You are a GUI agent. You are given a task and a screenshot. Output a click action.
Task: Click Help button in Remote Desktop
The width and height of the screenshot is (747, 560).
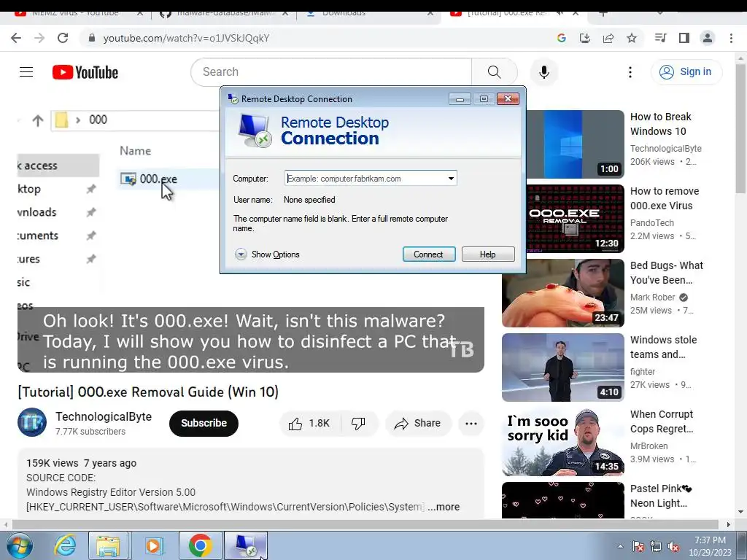tap(488, 254)
